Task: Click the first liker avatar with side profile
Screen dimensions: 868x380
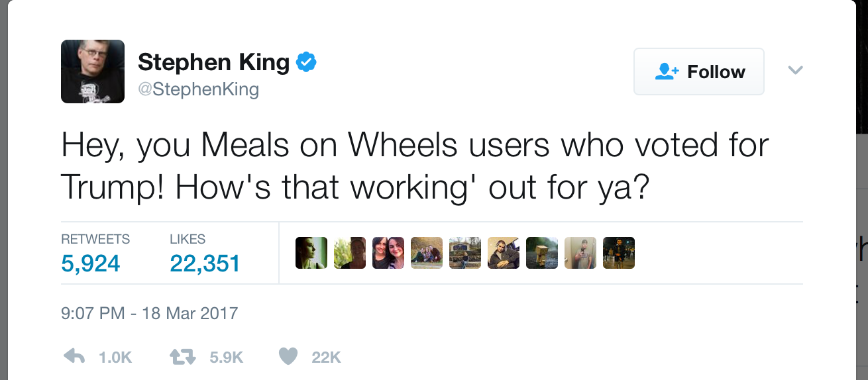Action: [311, 253]
